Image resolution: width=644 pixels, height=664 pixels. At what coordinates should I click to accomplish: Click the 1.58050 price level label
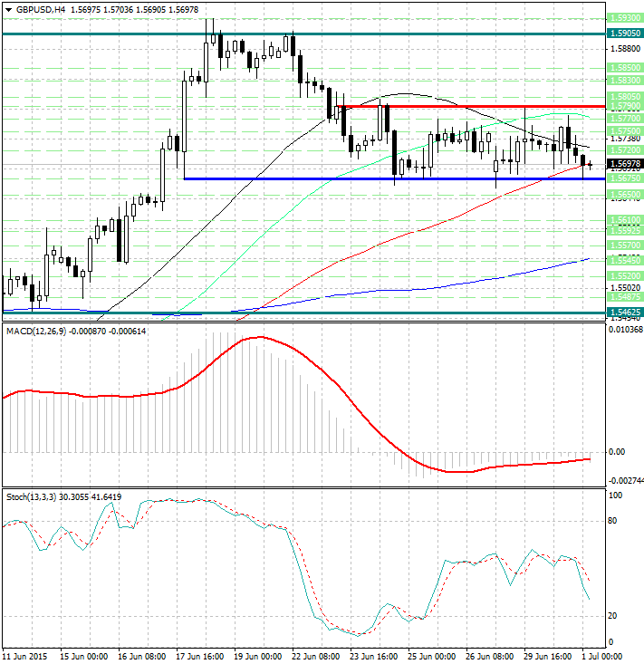point(625,96)
